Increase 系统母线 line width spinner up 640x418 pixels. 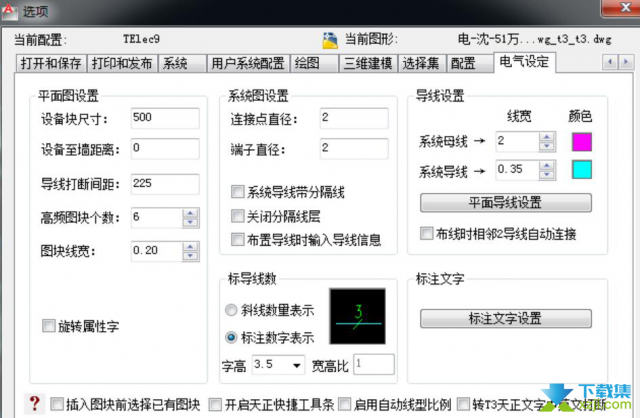(547, 137)
